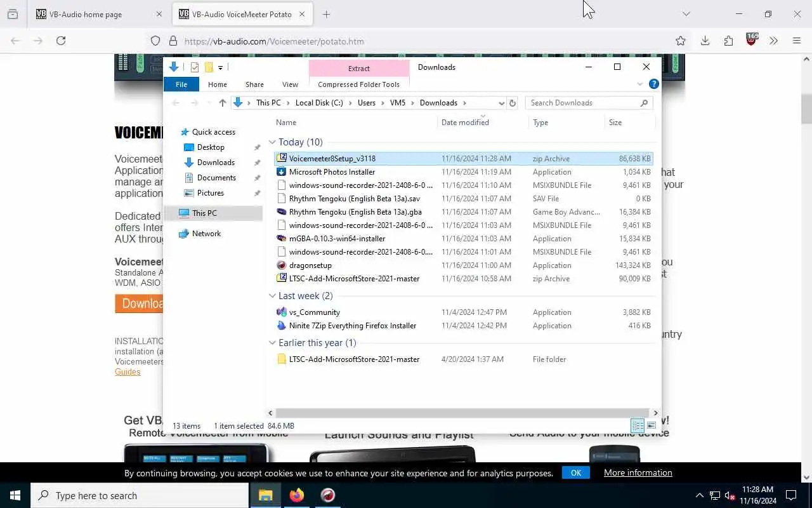Open Customize Quick Access Toolbar dropdown
This screenshot has width=812, height=508.
(220, 67)
